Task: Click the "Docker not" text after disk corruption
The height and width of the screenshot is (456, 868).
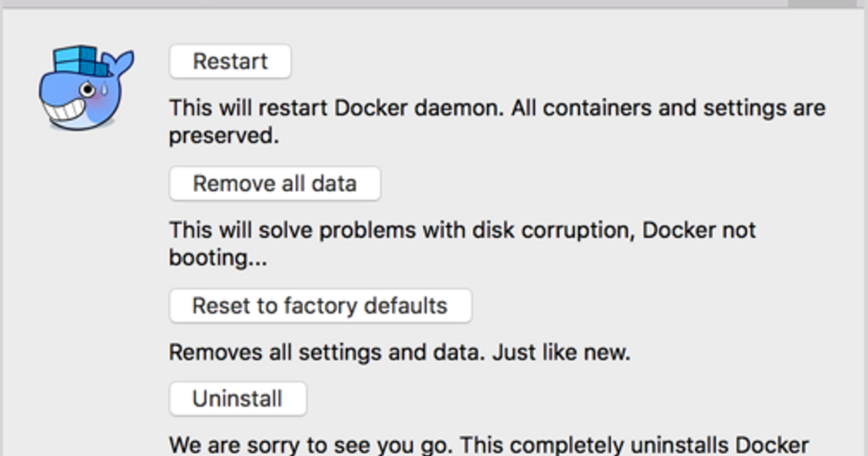Action: pos(699,230)
